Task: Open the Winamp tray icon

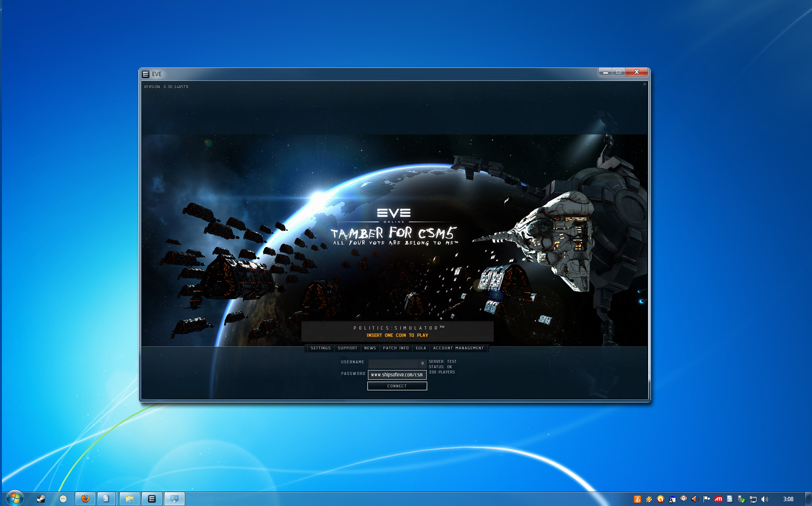Action: coord(649,499)
